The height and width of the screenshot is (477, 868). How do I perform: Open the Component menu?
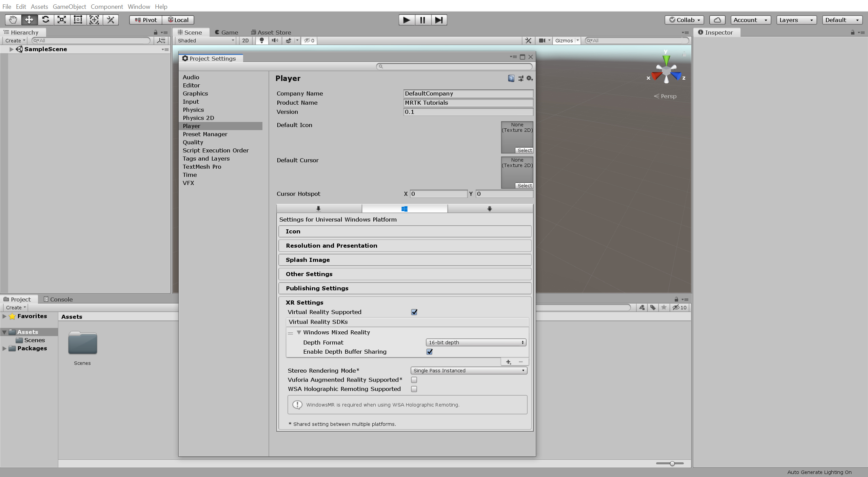pyautogui.click(x=107, y=6)
